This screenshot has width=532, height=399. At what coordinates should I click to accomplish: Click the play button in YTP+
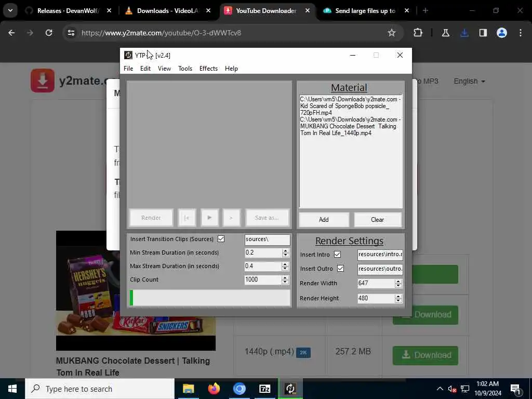(x=209, y=218)
